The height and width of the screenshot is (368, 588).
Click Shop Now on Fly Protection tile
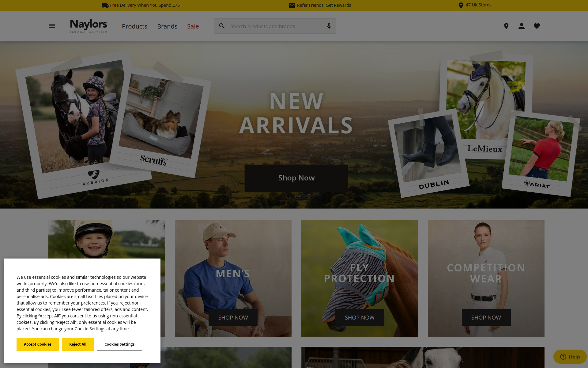(360, 317)
